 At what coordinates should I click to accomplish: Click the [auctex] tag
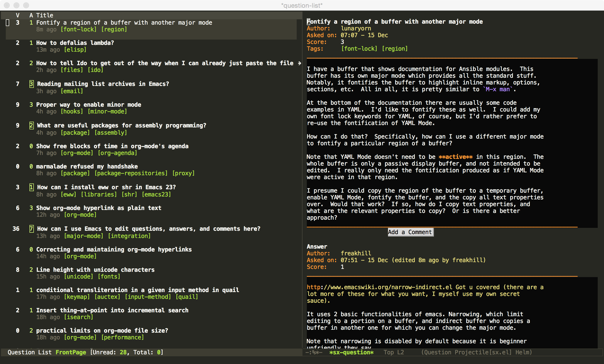[107, 297]
